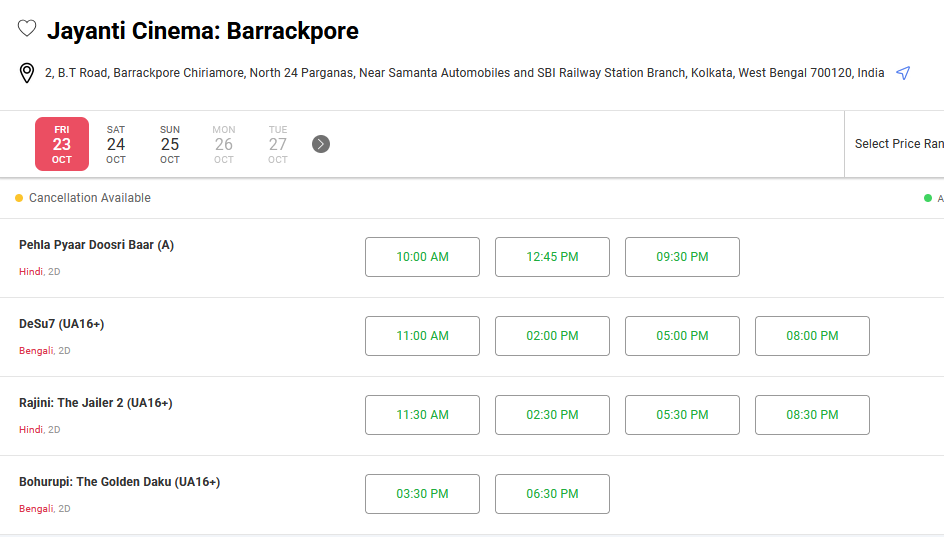Viewport: 944px width, 537px height.
Task: Open Rajini: The Jailer 2 movie title
Action: tap(96, 403)
